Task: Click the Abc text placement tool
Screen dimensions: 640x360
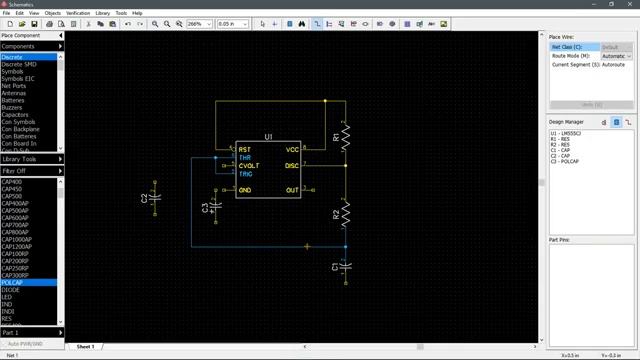Action: [x=431, y=24]
